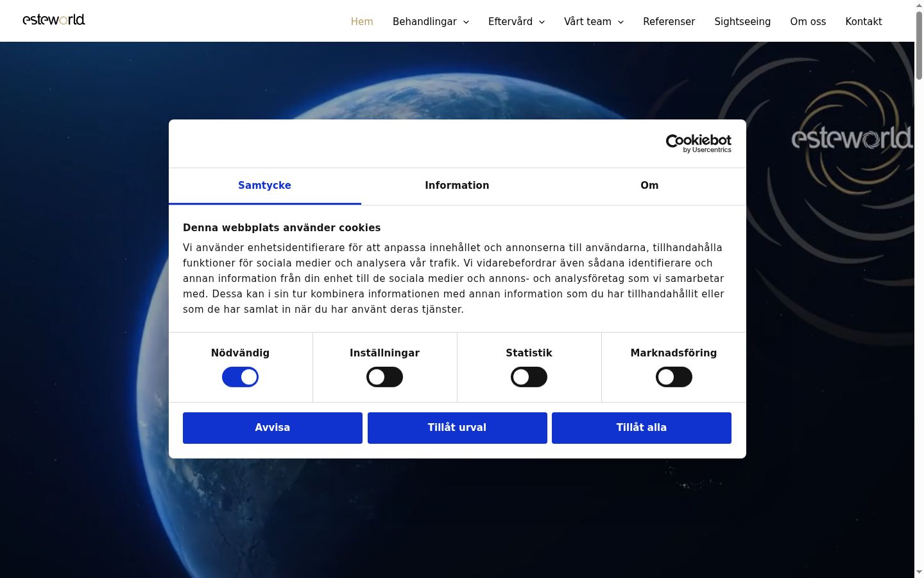Click the Esteworld logo in the header

pyautogui.click(x=54, y=20)
